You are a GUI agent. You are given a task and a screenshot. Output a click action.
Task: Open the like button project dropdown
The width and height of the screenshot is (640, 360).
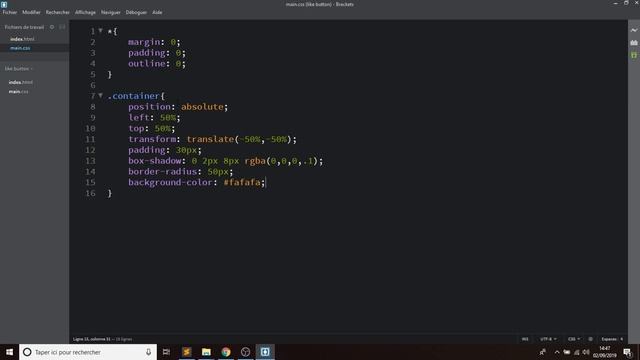[x=19, y=69]
